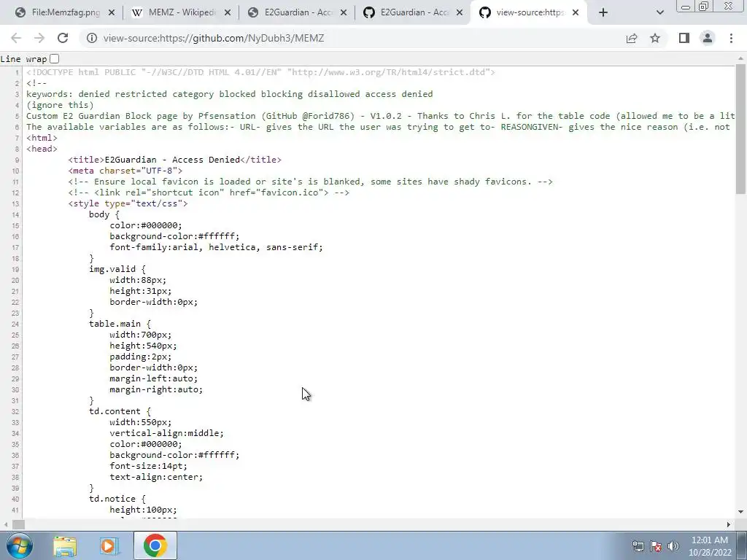Launch Windows Media Player from taskbar
The image size is (747, 560).
109,545
